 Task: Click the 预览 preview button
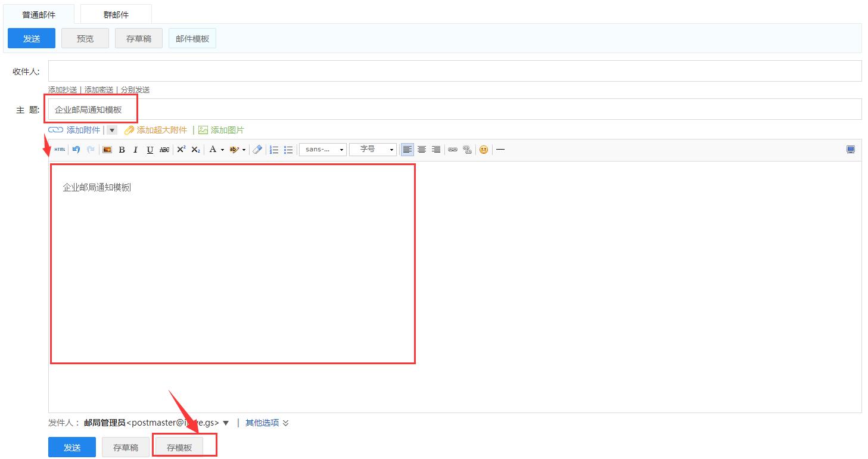(85, 38)
